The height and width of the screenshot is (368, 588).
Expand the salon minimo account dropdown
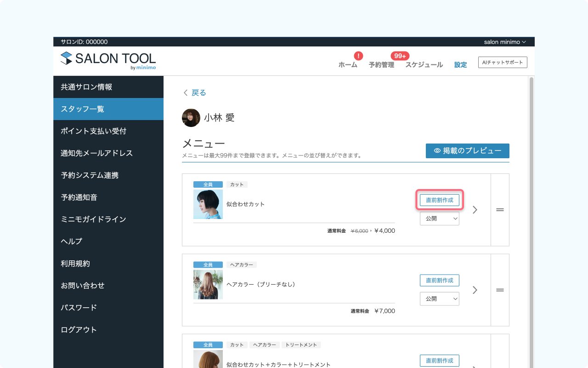[x=505, y=42]
